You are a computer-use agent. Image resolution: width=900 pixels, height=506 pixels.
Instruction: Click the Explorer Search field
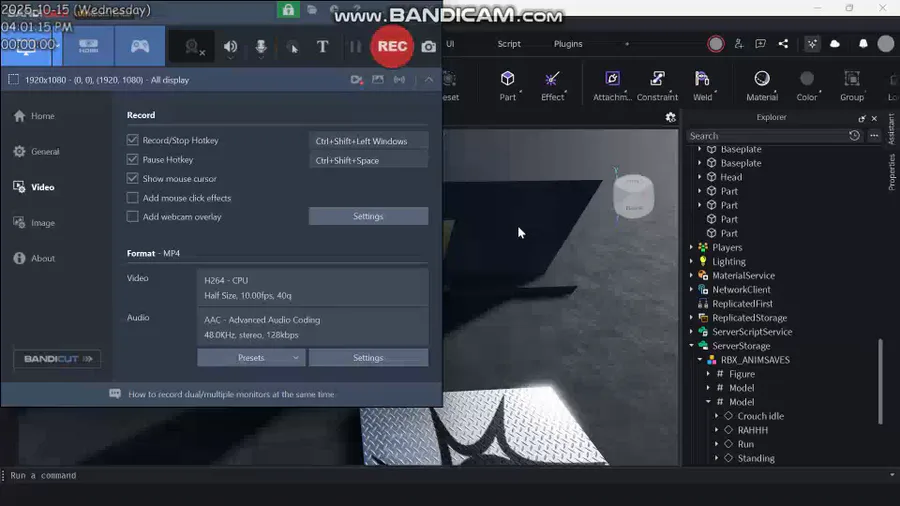pyautogui.click(x=766, y=136)
